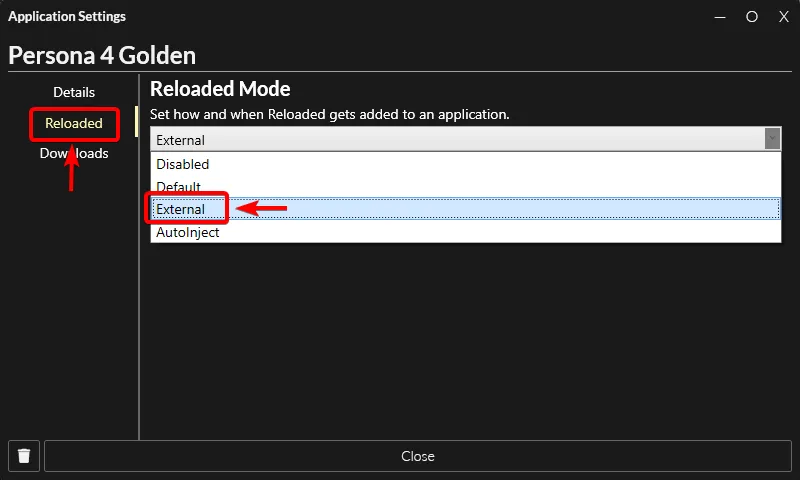800x480 pixels.
Task: Delete application using the trash icon
Action: click(24, 456)
